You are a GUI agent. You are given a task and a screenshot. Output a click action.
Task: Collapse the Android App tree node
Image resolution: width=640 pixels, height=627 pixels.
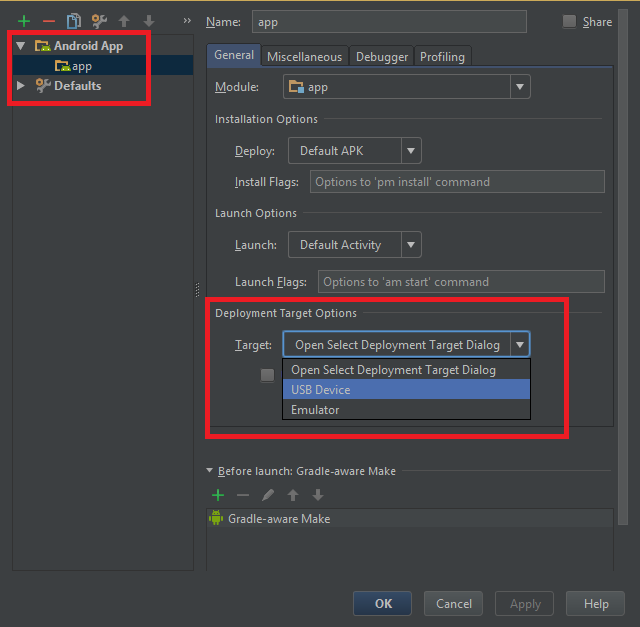point(21,46)
